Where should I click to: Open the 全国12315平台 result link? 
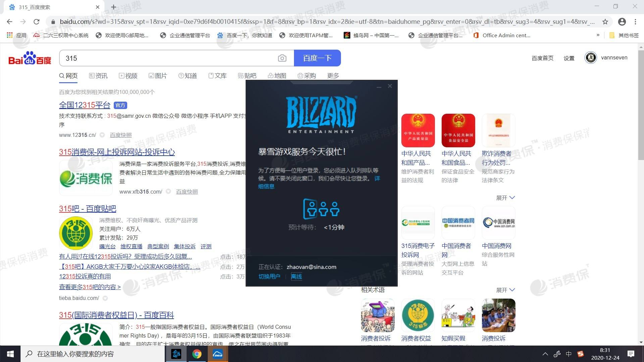pyautogui.click(x=85, y=105)
